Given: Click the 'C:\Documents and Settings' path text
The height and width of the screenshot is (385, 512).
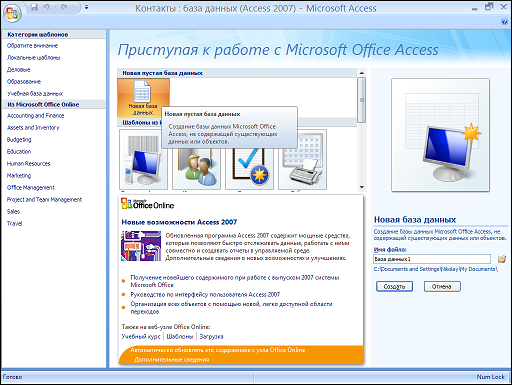Looking at the screenshot, I should coord(436,269).
